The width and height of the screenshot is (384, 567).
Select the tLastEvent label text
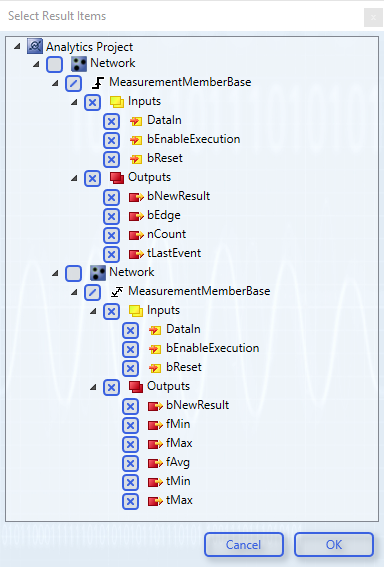[x=174, y=253]
